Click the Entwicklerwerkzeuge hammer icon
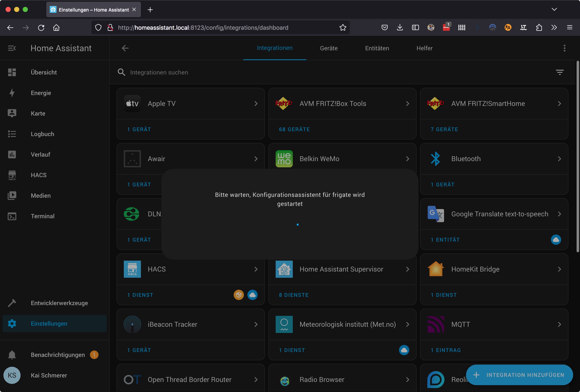580x392 pixels. tap(12, 303)
